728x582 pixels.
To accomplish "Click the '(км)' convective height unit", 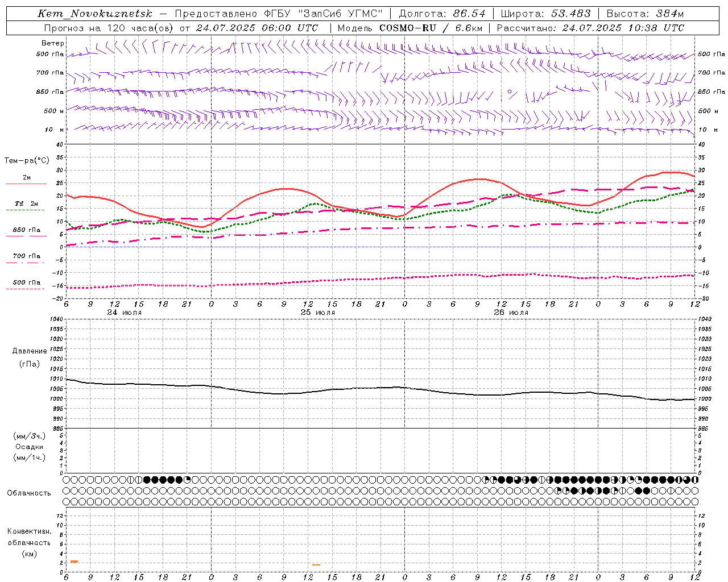I will (30, 554).
